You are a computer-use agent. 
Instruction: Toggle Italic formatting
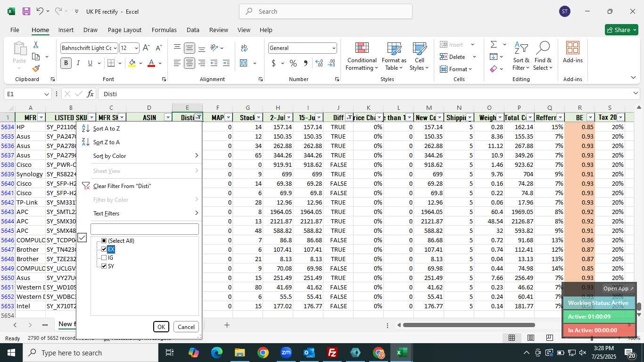tap(78, 63)
